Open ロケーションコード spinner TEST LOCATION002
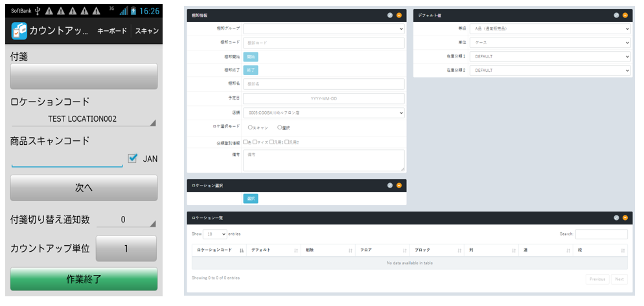The width and height of the screenshot is (644, 306). point(84,119)
